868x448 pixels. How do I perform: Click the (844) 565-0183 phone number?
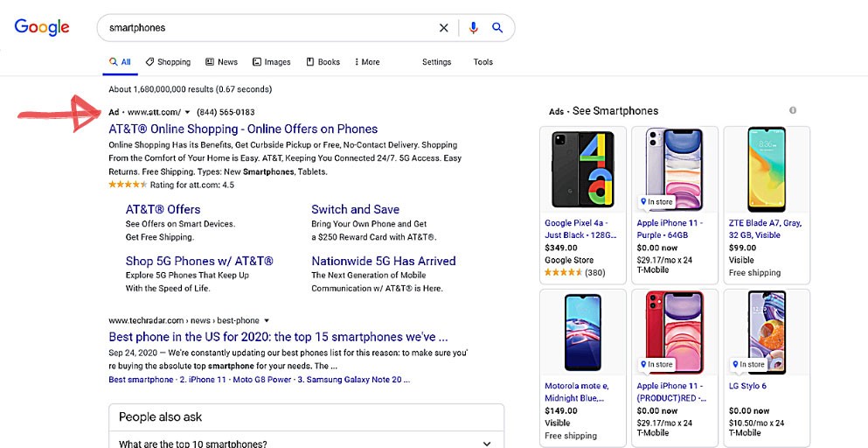tap(226, 112)
